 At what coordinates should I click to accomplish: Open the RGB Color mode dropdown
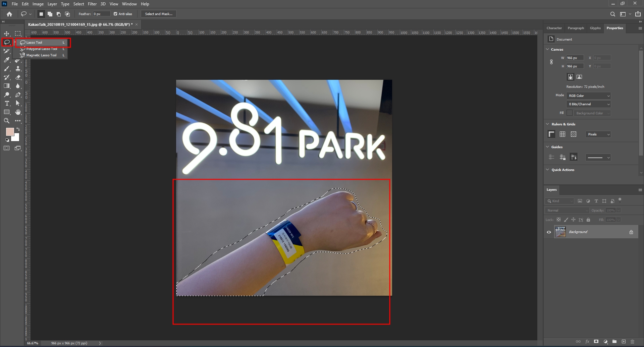coord(589,96)
